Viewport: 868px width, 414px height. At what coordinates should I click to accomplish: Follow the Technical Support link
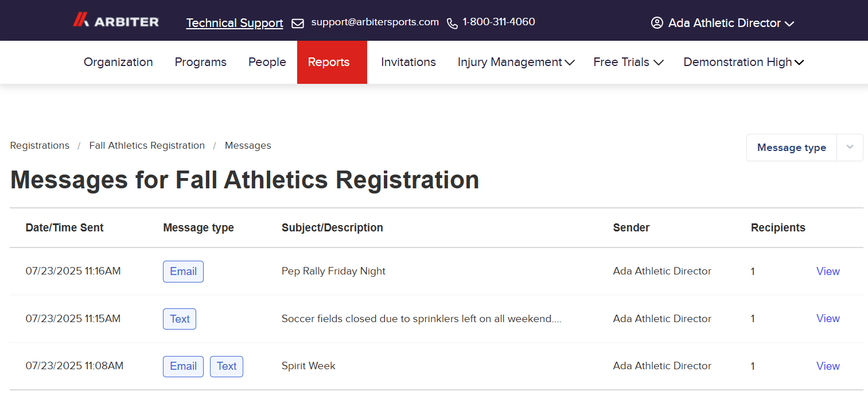235,23
